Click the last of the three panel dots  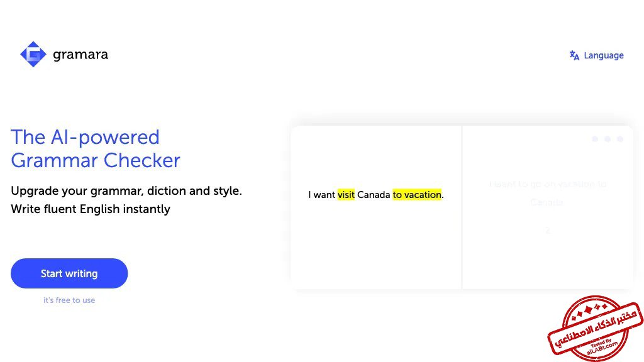[620, 139]
